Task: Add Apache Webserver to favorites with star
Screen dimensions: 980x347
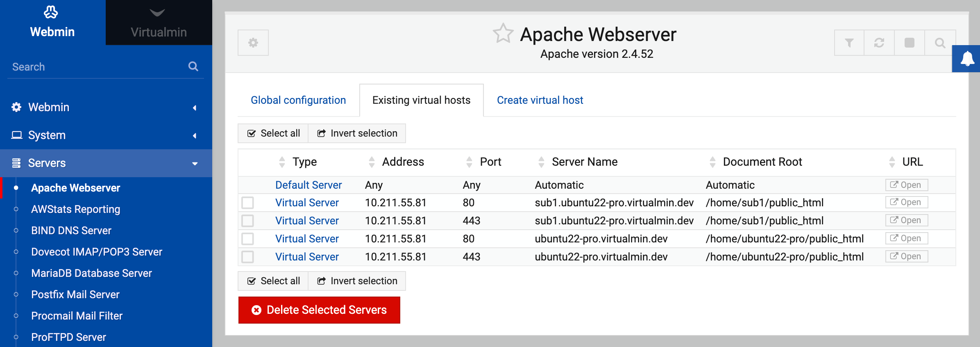Action: tap(503, 34)
